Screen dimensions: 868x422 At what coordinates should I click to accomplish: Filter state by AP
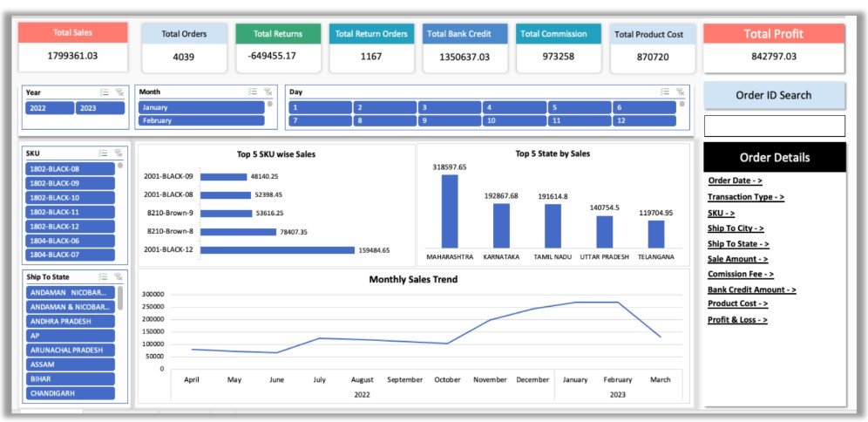71,336
